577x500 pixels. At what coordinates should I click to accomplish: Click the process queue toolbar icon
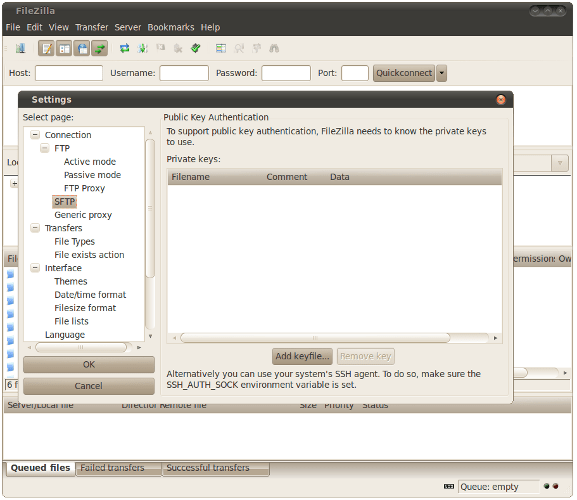pos(142,48)
